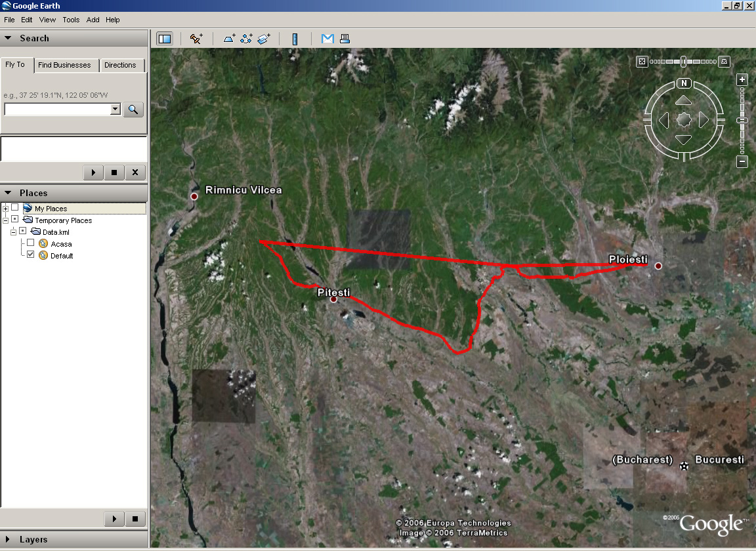The image size is (756, 551).
Task: Open the Tools menu
Action: 71,20
